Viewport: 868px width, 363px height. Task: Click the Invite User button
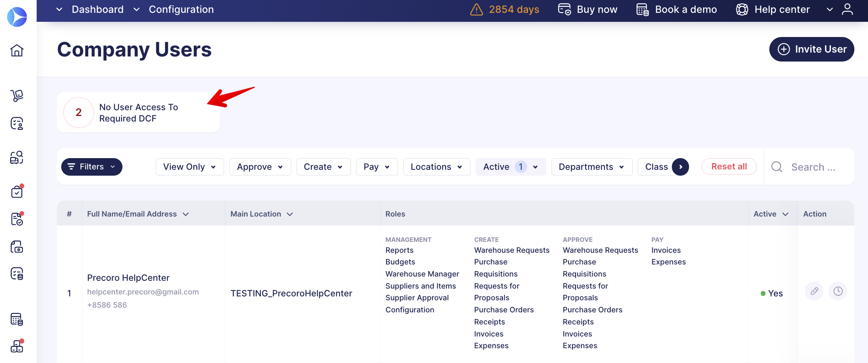811,49
